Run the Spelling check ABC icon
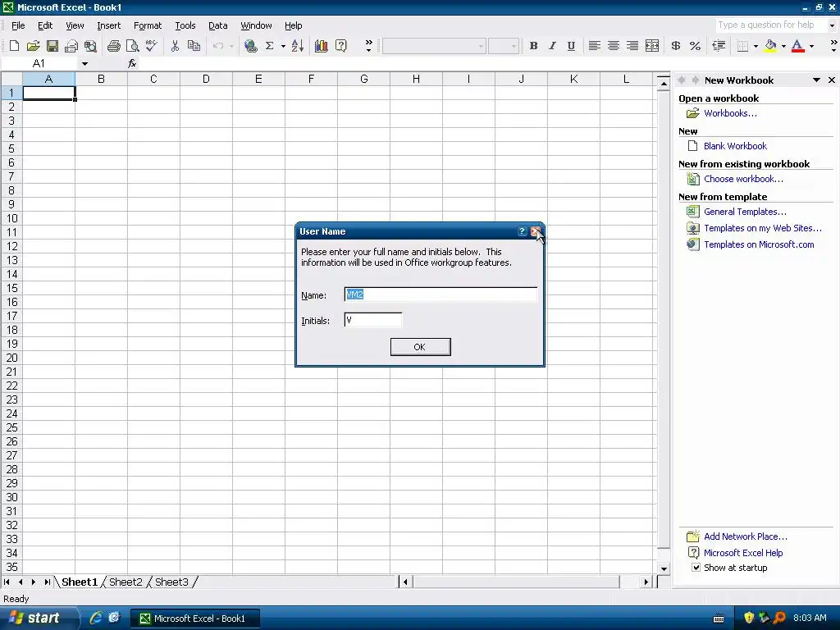 152,46
